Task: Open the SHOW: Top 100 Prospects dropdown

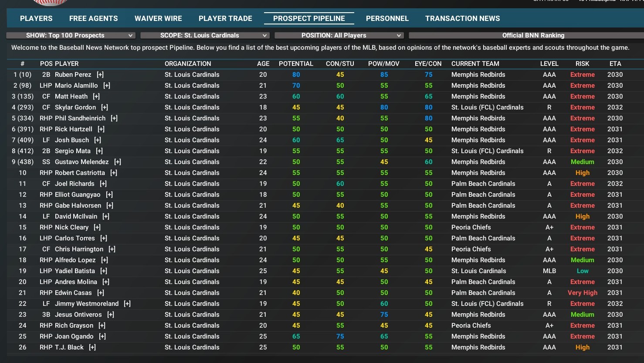Action: [71, 35]
